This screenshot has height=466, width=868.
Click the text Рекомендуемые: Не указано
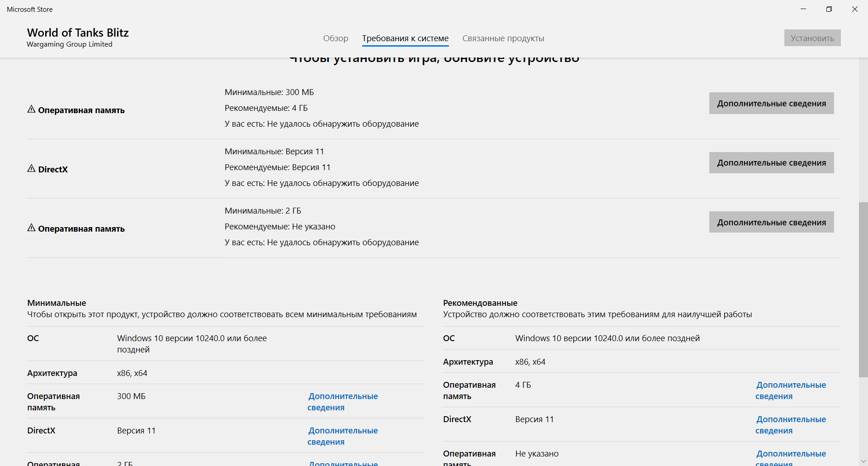(x=280, y=227)
